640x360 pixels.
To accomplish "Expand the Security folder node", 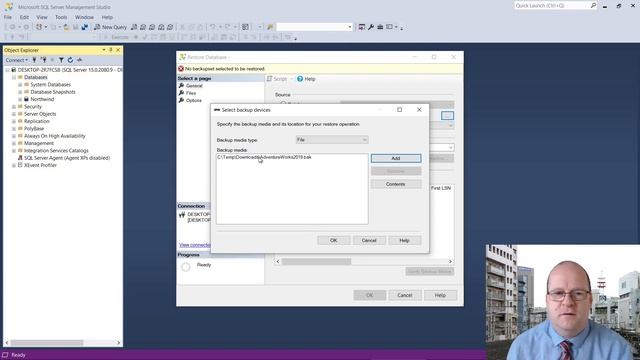I will (x=14, y=107).
